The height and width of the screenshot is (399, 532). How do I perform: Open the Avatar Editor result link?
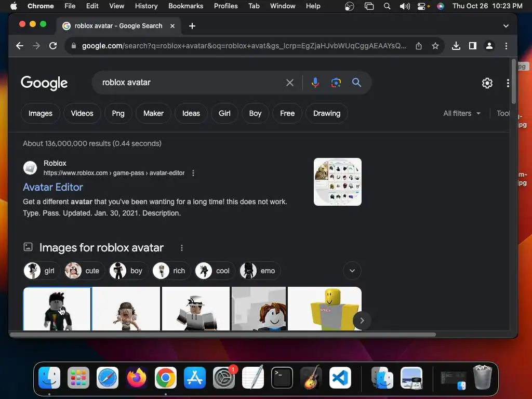tap(53, 187)
